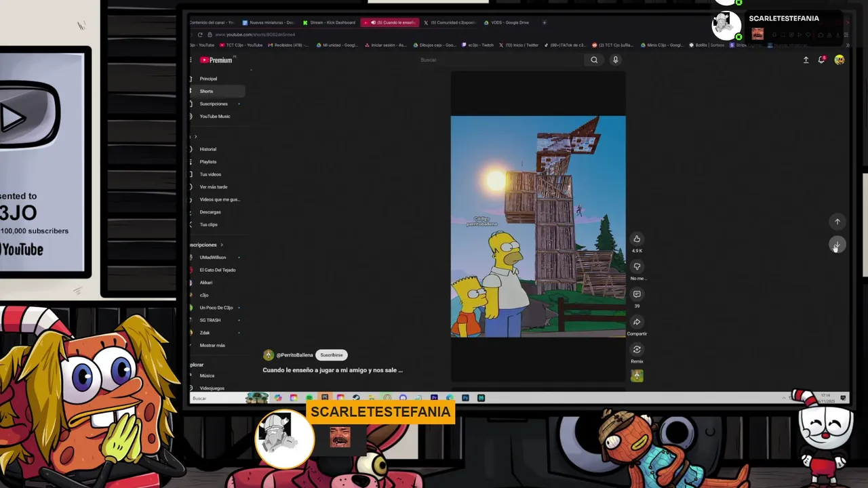Click the YouTube Premium logo

[216, 60]
